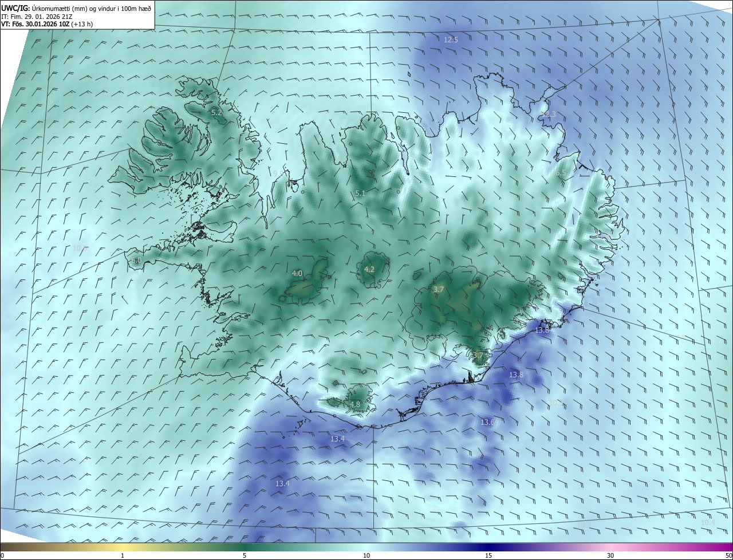This screenshot has width=733, height=560.
Task: Click the colorbar tick label '1'
Action: (x=123, y=555)
